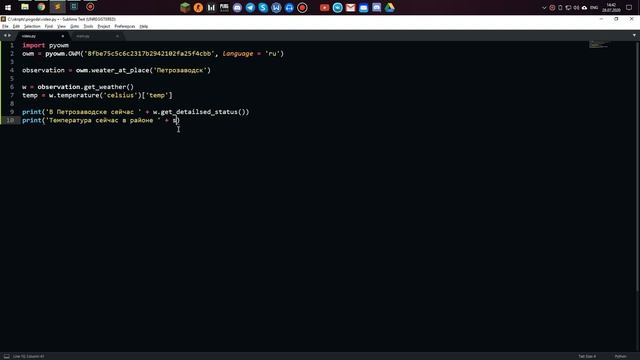Open the blue W circle app in taskbar
Screen dimensions: 640x360
coord(276,7)
